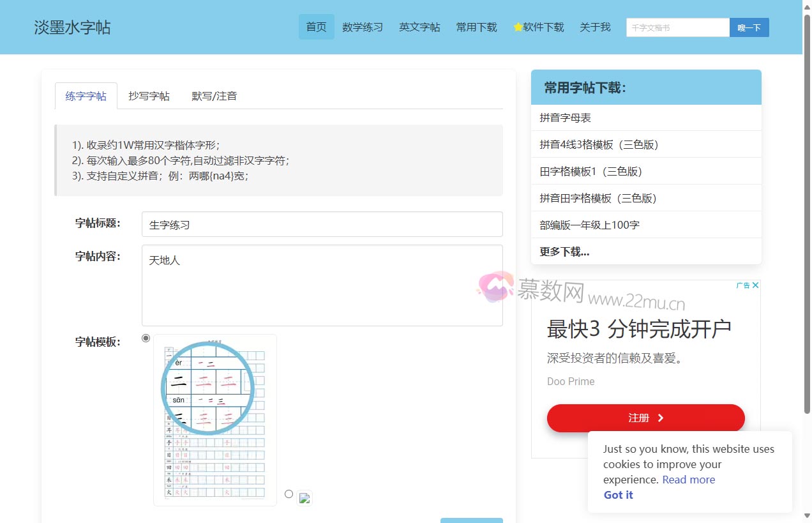Open the 常用下载 menu item
The image size is (812, 523).
point(476,27)
